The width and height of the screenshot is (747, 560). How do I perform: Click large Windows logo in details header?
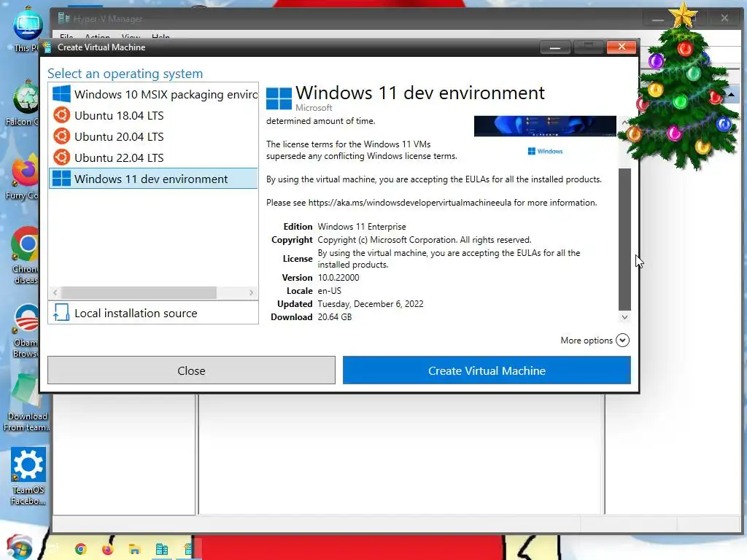[x=279, y=98]
